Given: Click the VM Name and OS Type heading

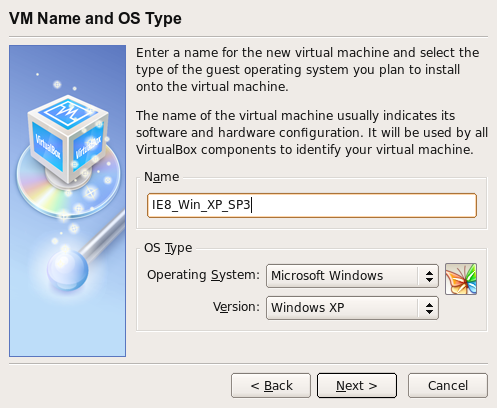Looking at the screenshot, I should 95,18.
